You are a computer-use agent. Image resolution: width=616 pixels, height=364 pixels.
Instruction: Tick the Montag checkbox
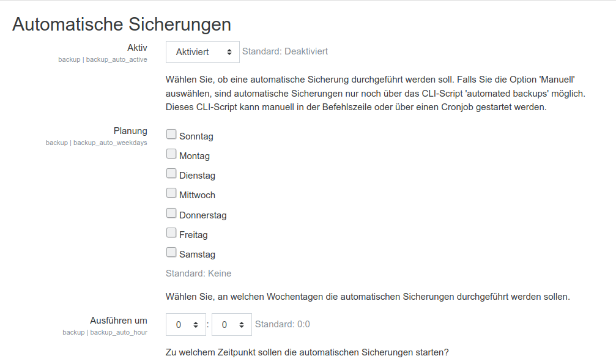point(171,154)
